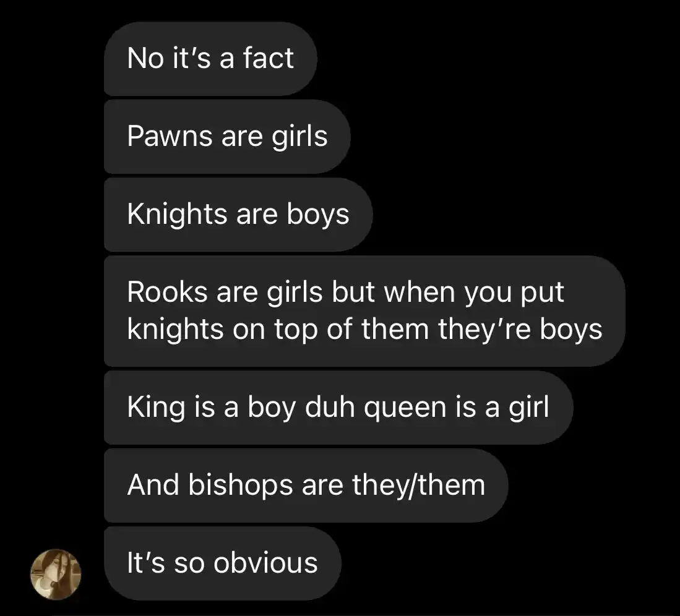
Task: Tap the word "duh" in the King message
Action: 330,408
